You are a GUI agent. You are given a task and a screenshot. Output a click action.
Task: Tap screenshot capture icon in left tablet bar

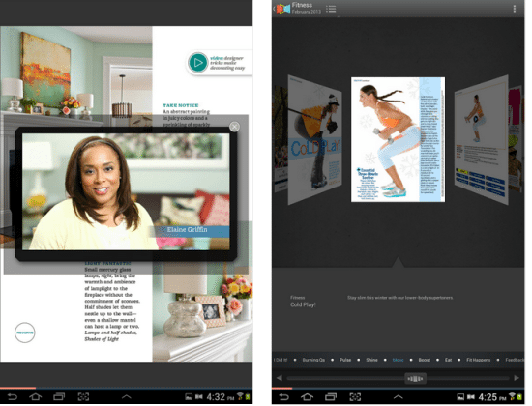83,397
